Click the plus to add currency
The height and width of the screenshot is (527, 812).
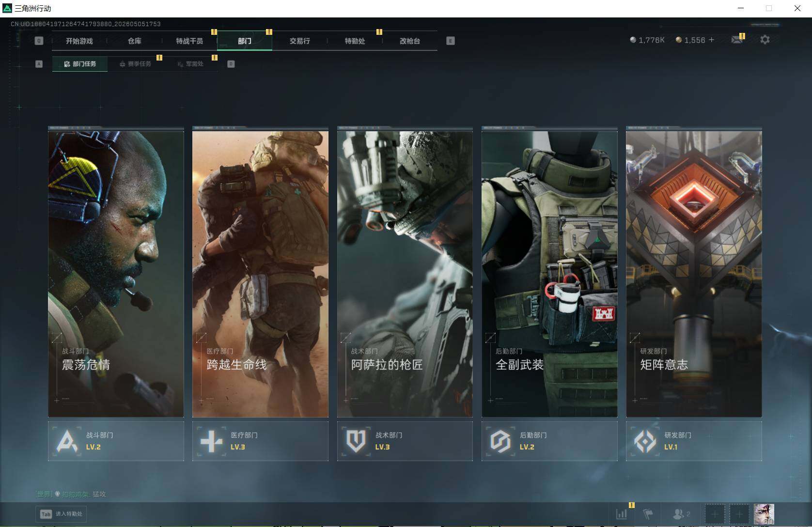[712, 40]
